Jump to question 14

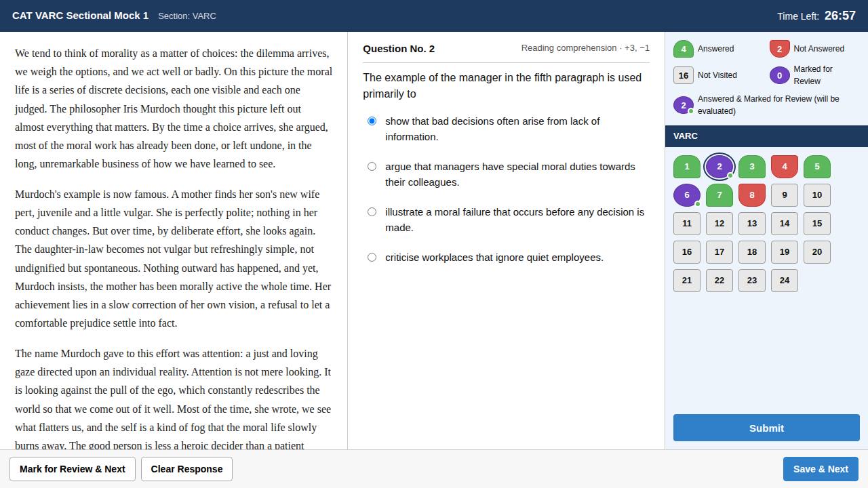[785, 224]
